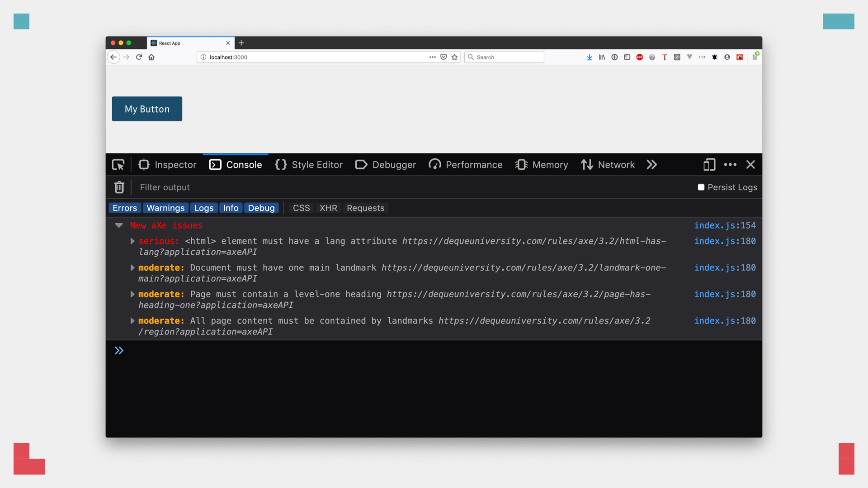Open the Adblock Plus ABP extension
This screenshot has width=868, height=488.
point(640,57)
